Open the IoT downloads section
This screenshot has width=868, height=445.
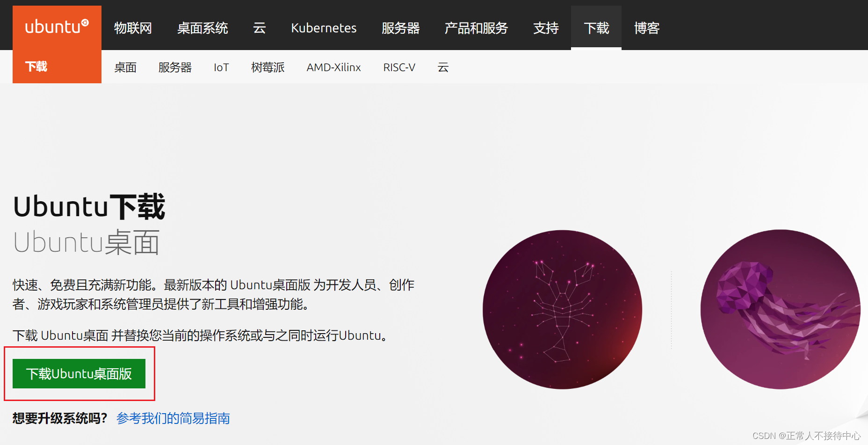[x=221, y=67]
